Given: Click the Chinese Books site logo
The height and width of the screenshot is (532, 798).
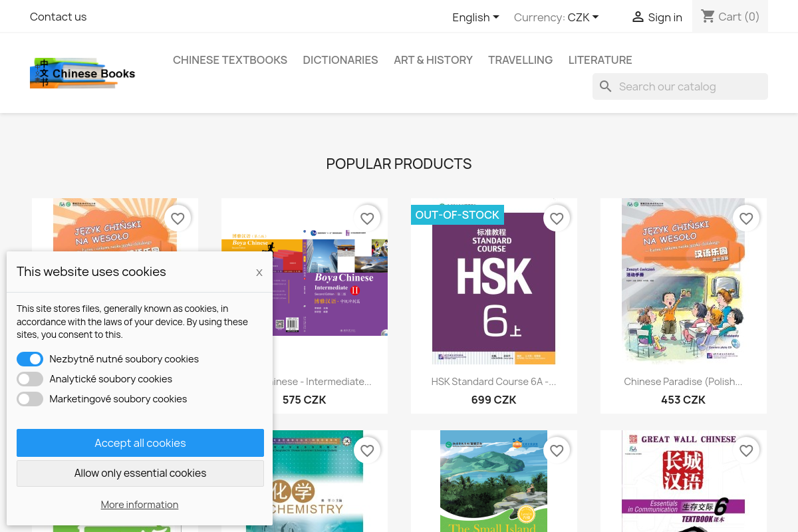Looking at the screenshot, I should (x=82, y=73).
